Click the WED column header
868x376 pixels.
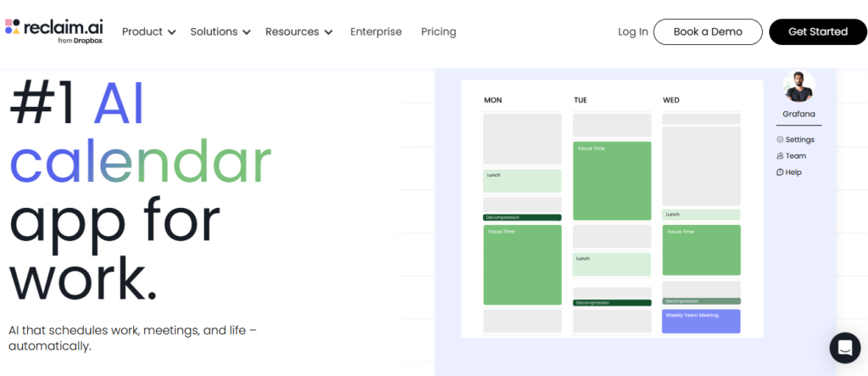pyautogui.click(x=671, y=100)
